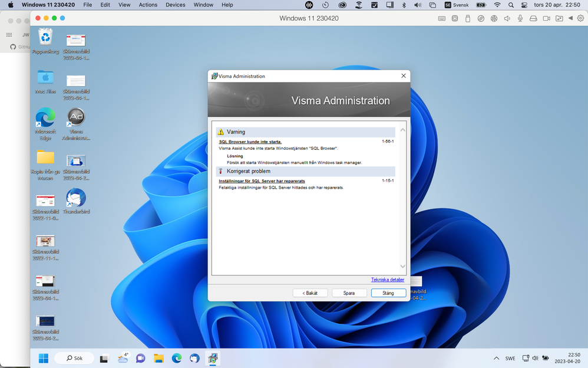Click the Parallels camera icon
The height and width of the screenshot is (368, 588).
point(546,18)
